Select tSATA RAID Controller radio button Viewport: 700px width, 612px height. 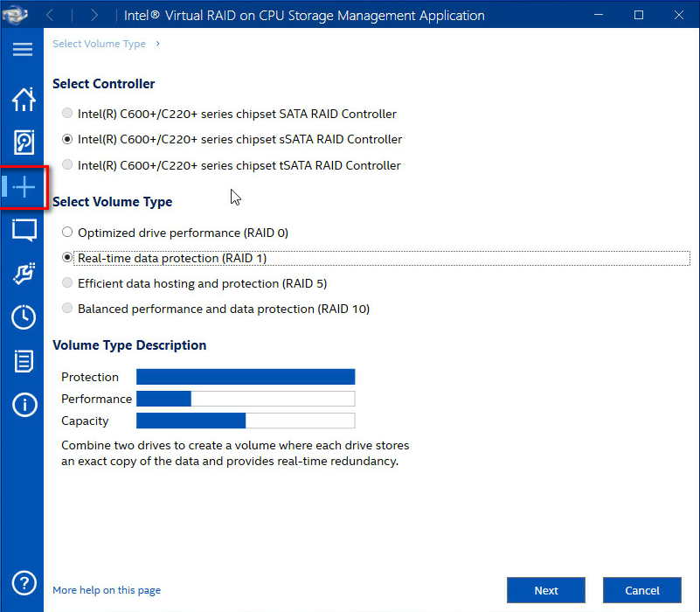pos(67,165)
